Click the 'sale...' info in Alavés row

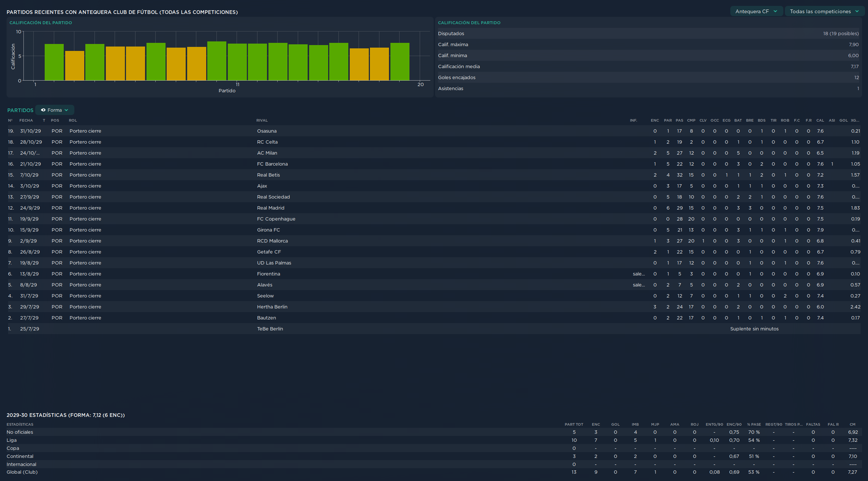click(x=639, y=285)
